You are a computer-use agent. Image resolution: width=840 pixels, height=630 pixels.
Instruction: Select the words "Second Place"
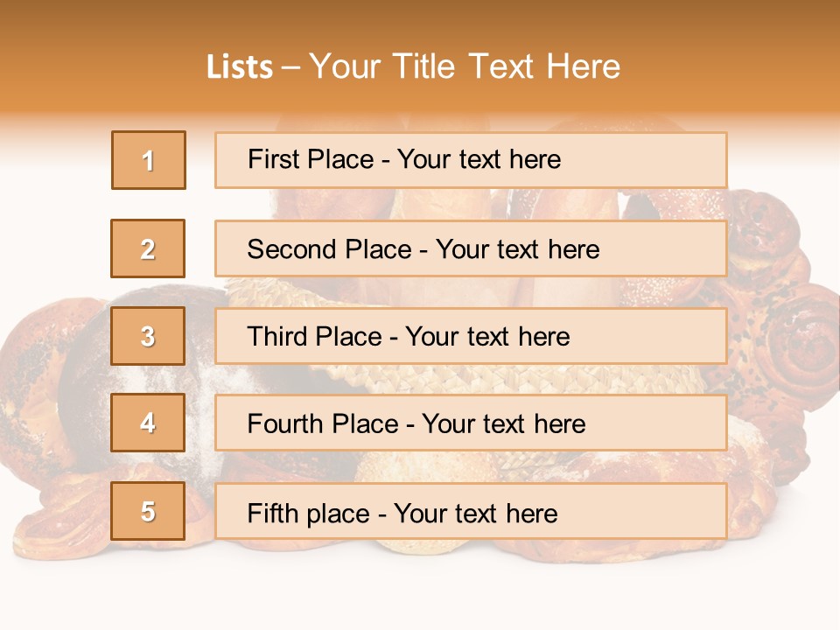point(328,249)
